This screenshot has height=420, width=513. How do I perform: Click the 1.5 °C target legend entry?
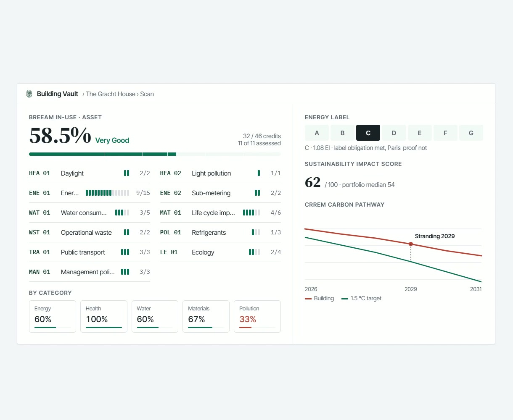point(362,298)
